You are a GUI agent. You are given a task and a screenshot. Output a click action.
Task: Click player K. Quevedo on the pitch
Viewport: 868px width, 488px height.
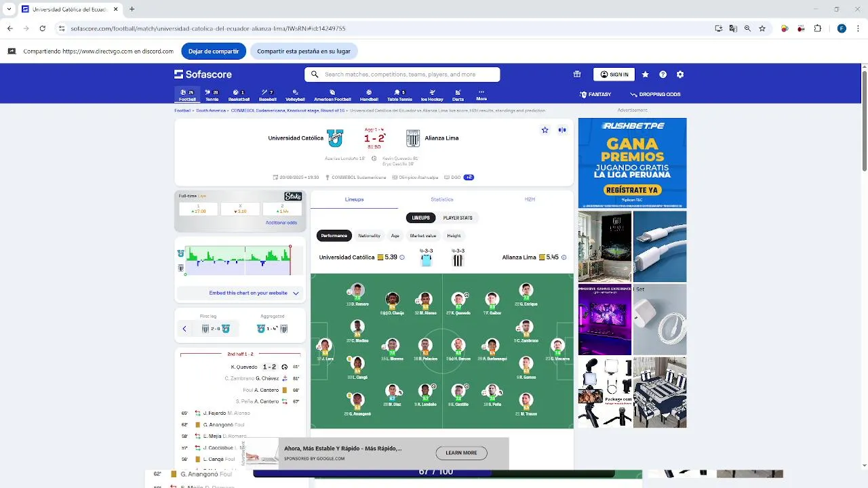(x=458, y=302)
